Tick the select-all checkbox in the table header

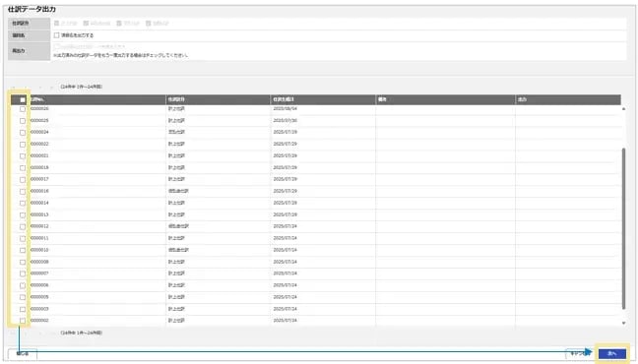click(23, 99)
